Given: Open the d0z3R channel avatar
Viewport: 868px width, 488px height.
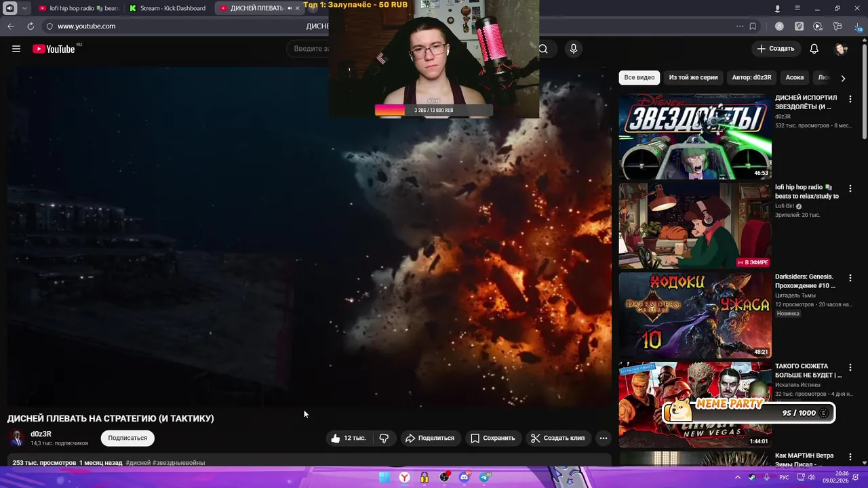Looking at the screenshot, I should pyautogui.click(x=17, y=438).
